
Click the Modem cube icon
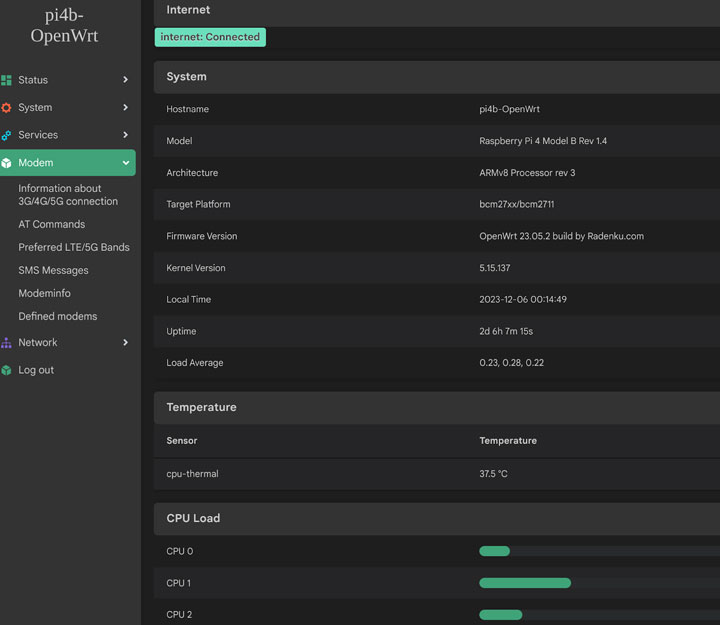7,163
